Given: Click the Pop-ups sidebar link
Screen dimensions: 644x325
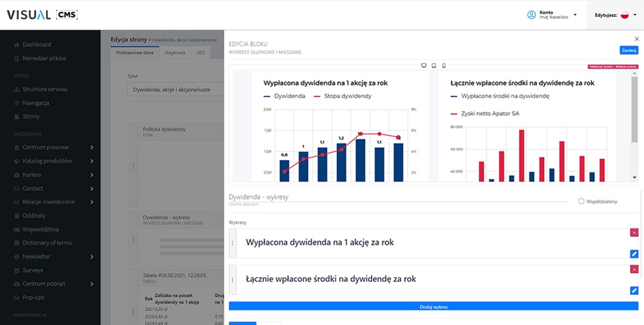Looking at the screenshot, I should pyautogui.click(x=33, y=298).
